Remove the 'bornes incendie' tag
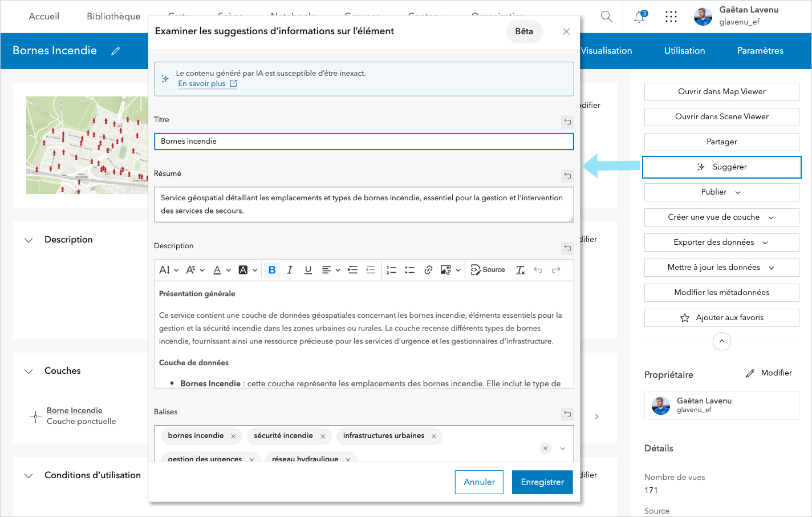Viewport: 812px width, 517px height. 233,436
